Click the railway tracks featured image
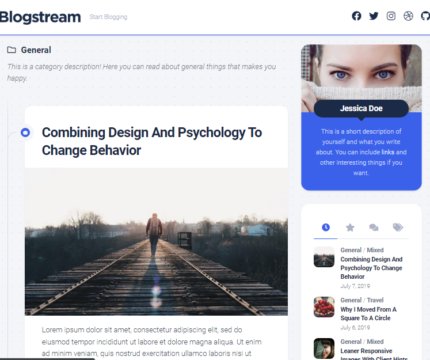 point(156,242)
